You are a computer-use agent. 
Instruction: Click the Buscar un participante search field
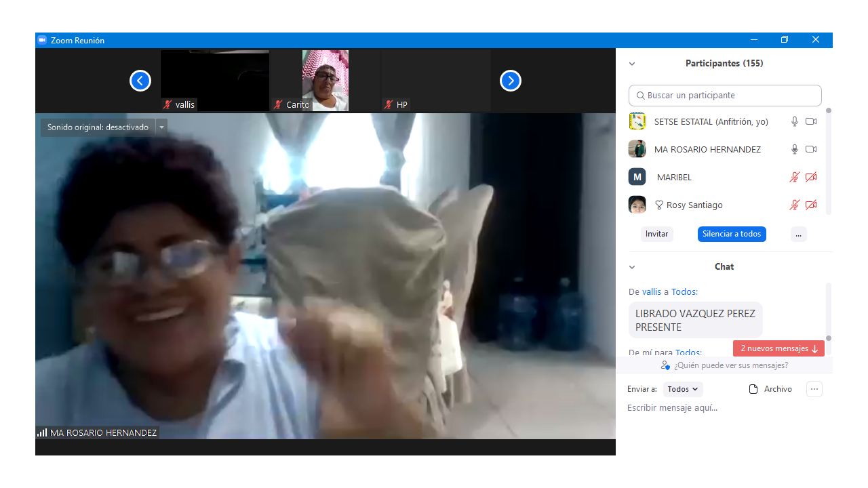point(725,96)
